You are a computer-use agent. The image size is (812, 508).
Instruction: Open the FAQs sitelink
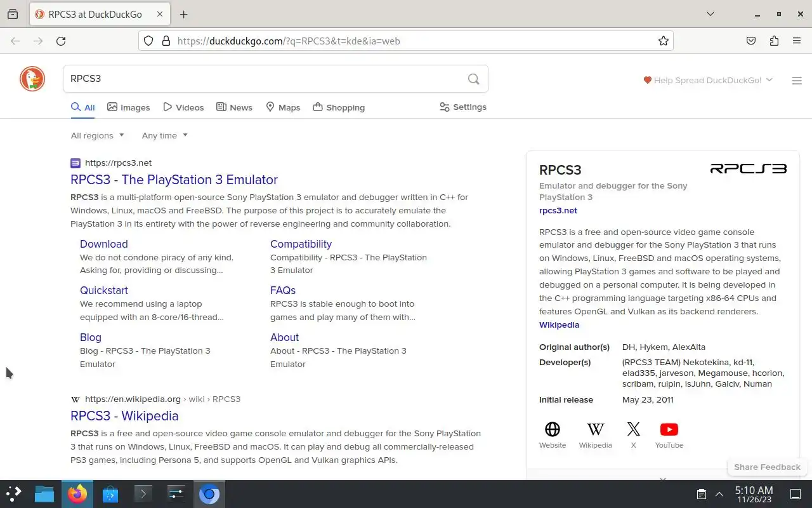(283, 290)
